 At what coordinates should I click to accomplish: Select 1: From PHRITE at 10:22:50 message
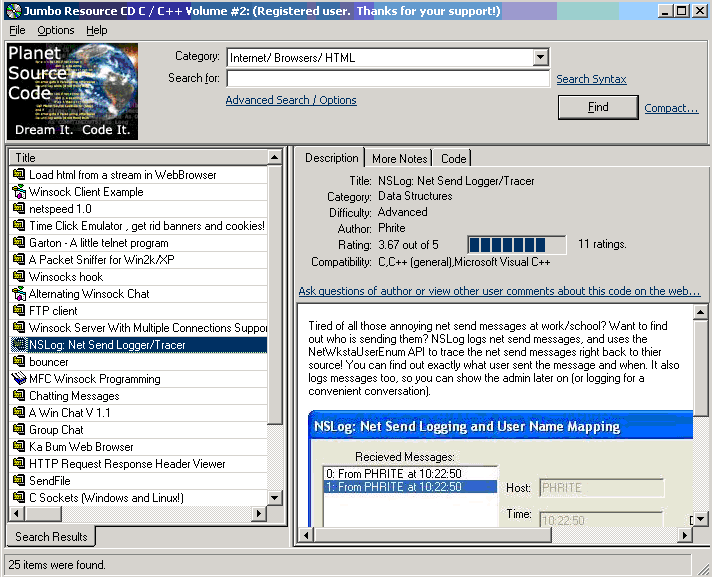coord(410,487)
